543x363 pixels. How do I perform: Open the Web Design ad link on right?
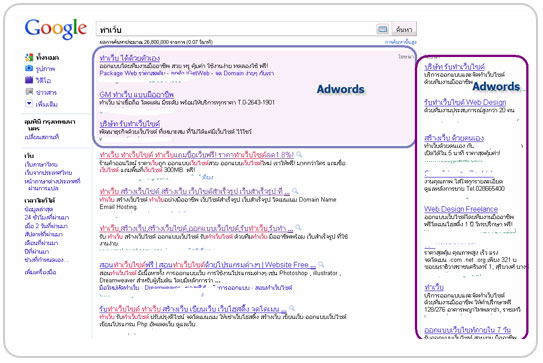tap(465, 103)
